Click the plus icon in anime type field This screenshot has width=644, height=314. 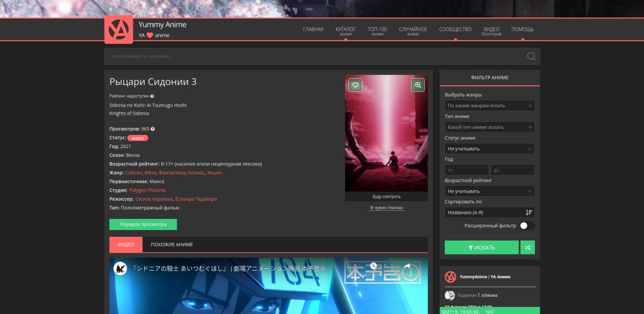click(x=530, y=127)
